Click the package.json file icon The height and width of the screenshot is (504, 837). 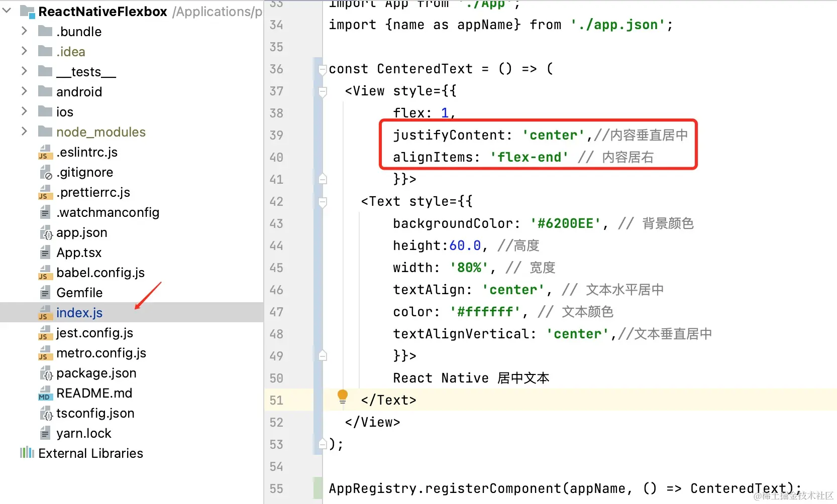coord(45,373)
